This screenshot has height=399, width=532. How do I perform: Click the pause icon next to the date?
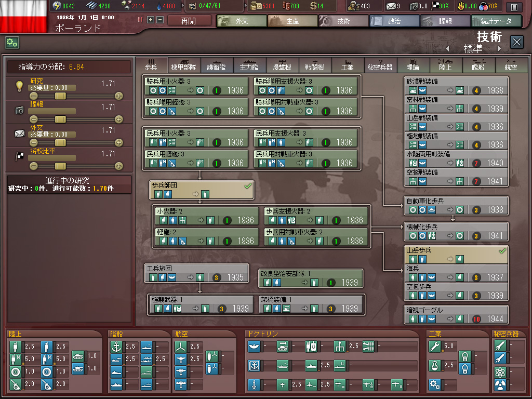[x=140, y=20]
